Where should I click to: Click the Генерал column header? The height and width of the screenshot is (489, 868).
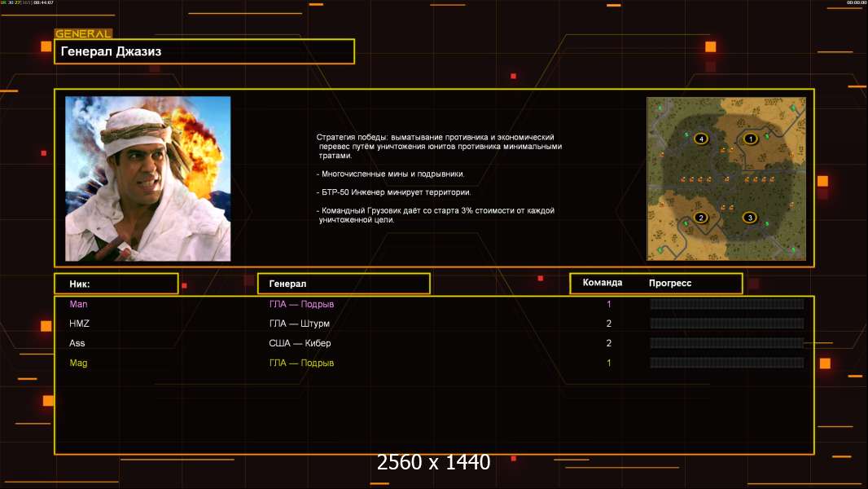(344, 284)
